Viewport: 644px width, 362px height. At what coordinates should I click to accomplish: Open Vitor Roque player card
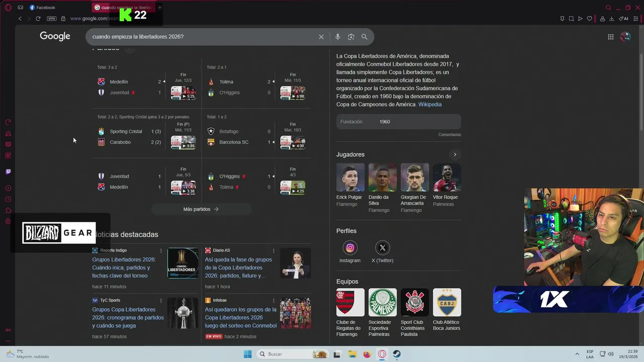pos(447,185)
